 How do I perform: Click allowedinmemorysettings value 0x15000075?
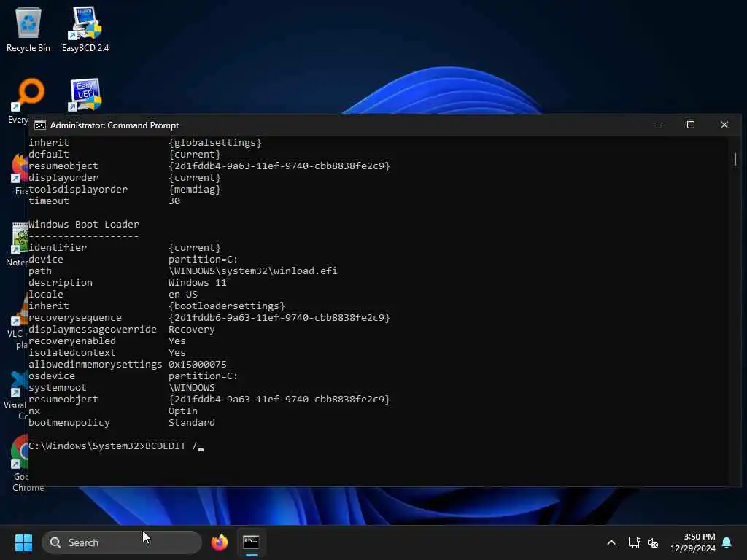pyautogui.click(x=197, y=365)
